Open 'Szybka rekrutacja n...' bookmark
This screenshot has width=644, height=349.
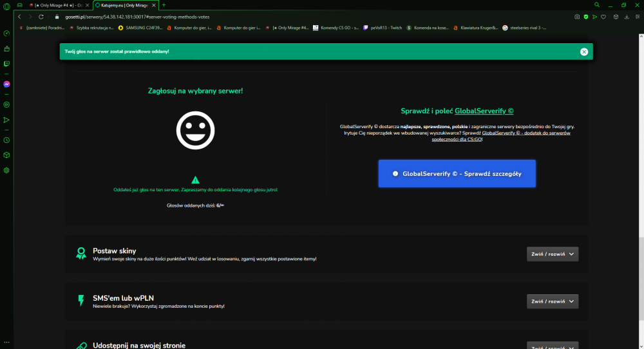[91, 28]
